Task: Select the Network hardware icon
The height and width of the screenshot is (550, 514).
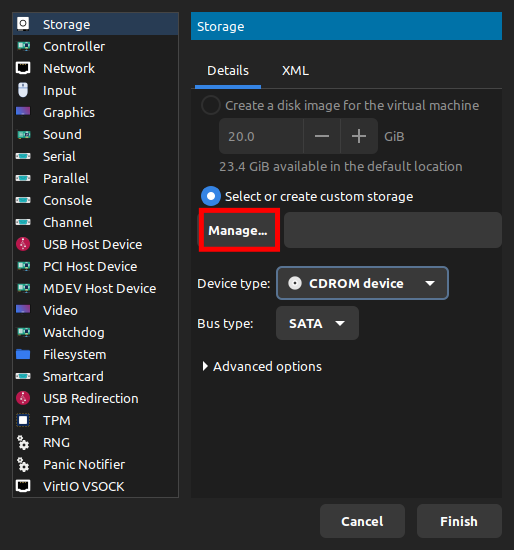Action: [x=23, y=68]
